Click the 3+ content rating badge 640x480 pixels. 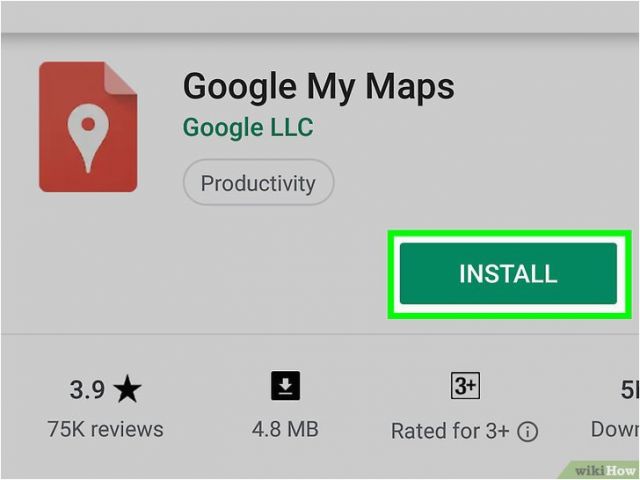pyautogui.click(x=465, y=385)
